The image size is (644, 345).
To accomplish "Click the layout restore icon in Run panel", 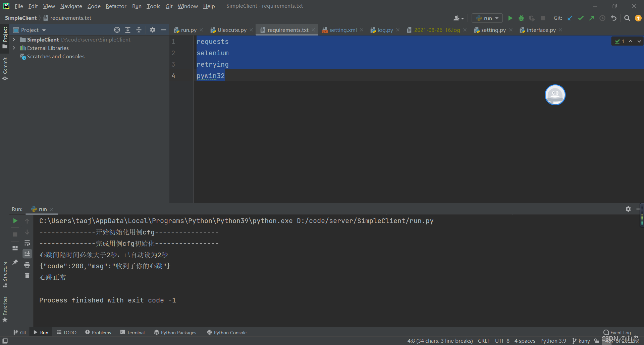I will 15,248.
